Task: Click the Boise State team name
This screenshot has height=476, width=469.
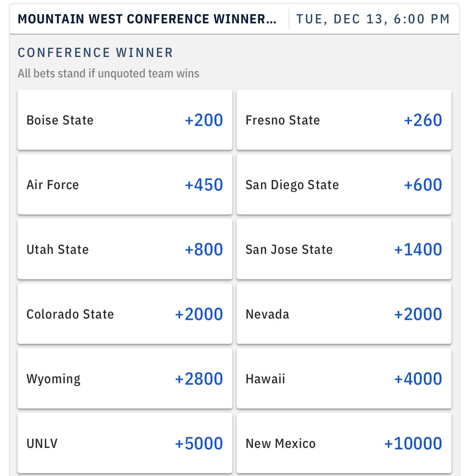Action: 60,120
